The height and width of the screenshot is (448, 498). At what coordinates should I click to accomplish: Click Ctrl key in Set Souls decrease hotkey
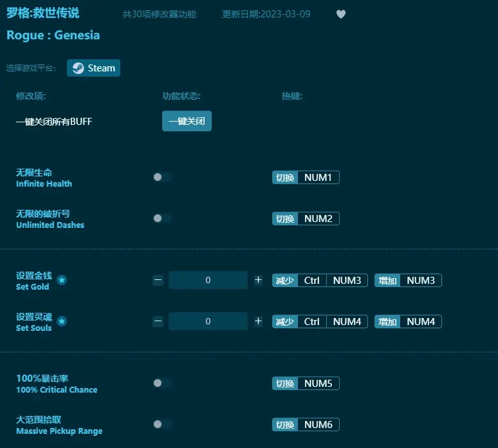(312, 322)
